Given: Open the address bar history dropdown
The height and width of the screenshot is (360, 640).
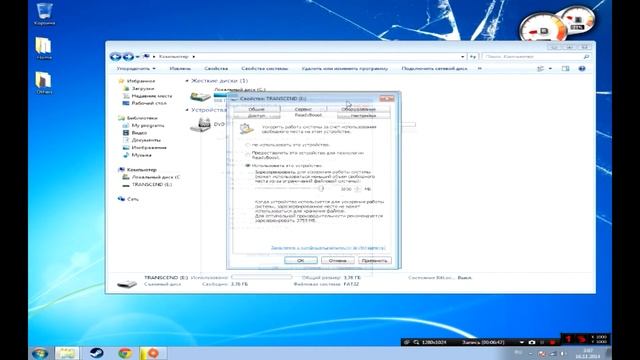Looking at the screenshot, I should pos(462,57).
